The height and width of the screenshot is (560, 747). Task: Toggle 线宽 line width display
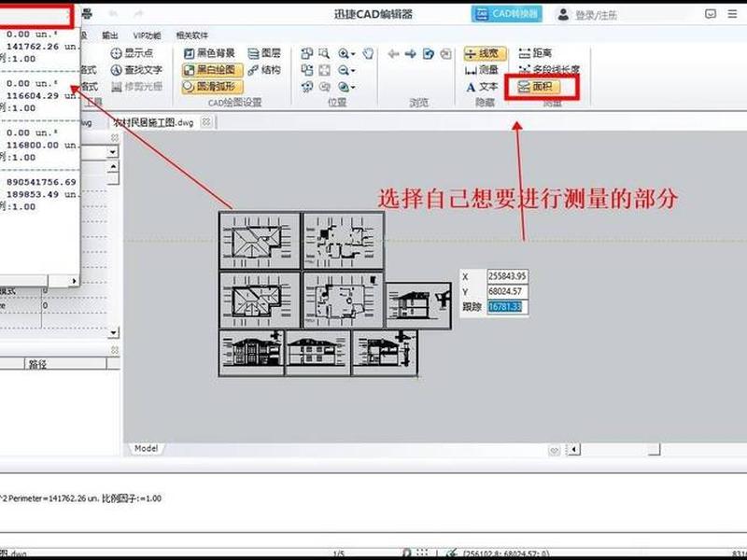pyautogui.click(x=485, y=53)
